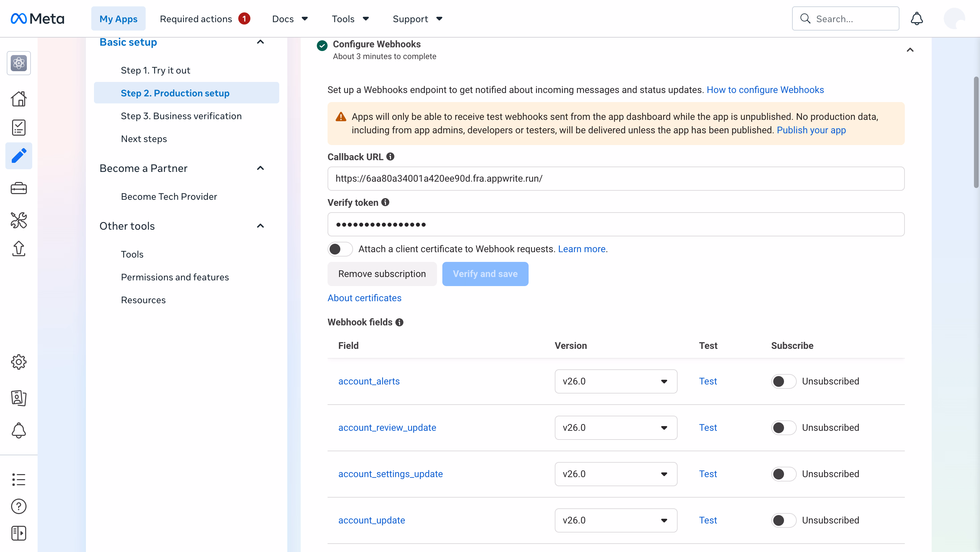Image resolution: width=980 pixels, height=552 pixels.
Task: Collapse the Basic setup section
Action: pos(260,42)
